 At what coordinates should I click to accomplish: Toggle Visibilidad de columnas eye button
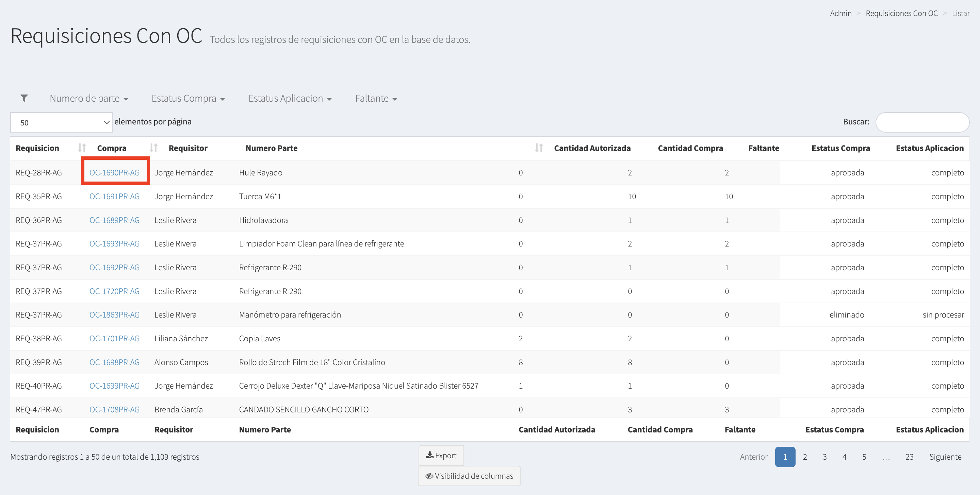point(469,476)
